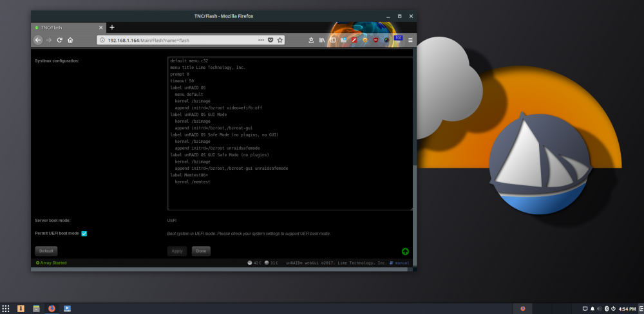The width and height of the screenshot is (644, 314).
Task: Click the Apply button
Action: (177, 251)
